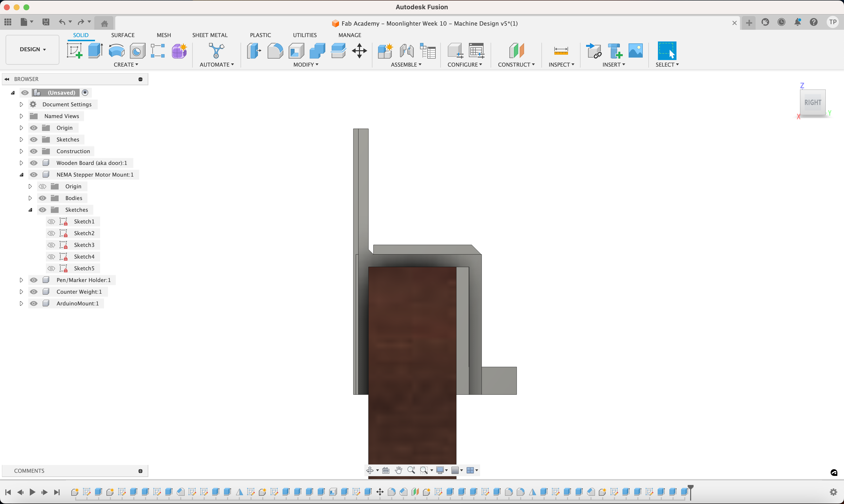Viewport: 844px width, 504px height.
Task: Switch to SURFACE modeling tab
Action: tap(123, 35)
